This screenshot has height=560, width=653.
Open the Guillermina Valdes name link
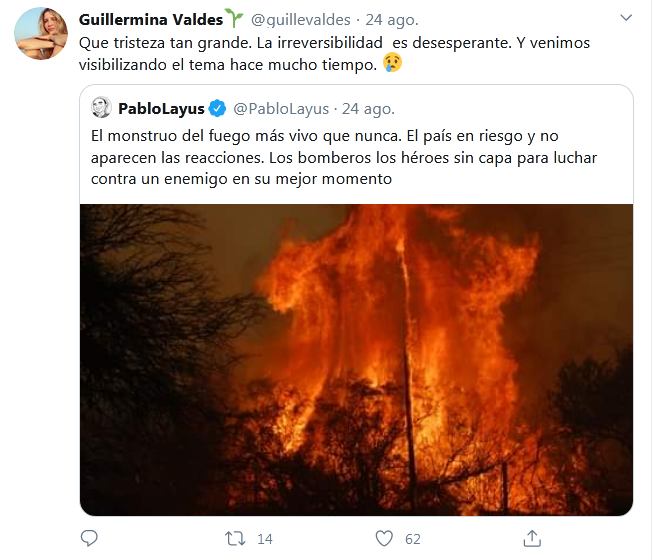pyautogui.click(x=151, y=20)
